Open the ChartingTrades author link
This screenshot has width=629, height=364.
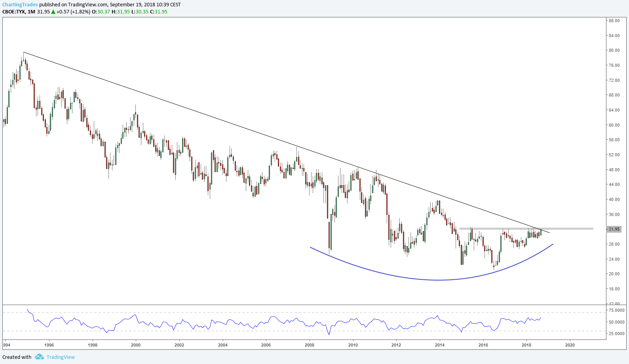20,5
